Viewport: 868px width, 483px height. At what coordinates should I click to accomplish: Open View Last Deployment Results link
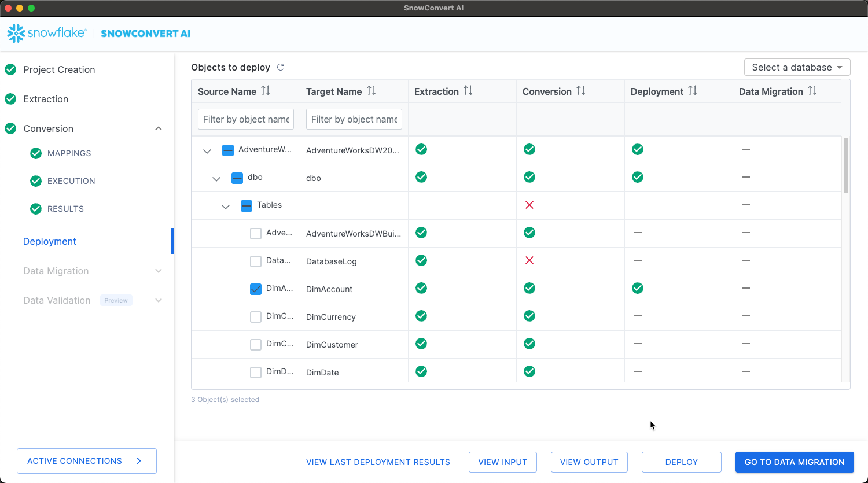[x=378, y=462]
